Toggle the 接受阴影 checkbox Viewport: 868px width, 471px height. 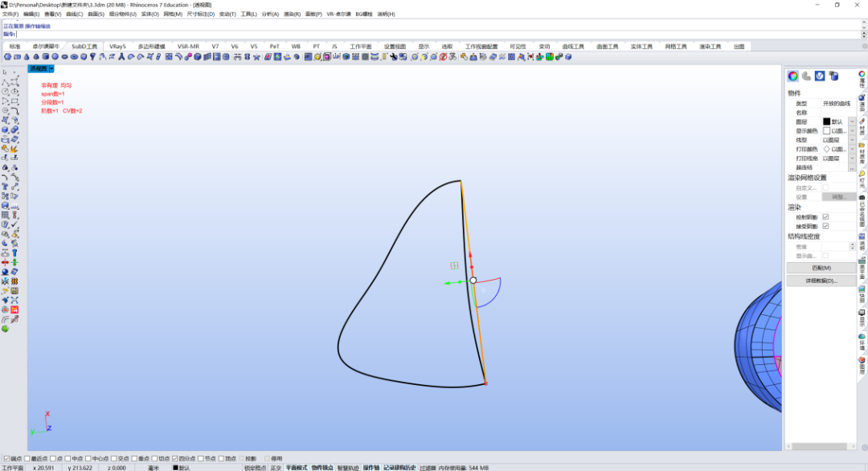click(x=825, y=227)
